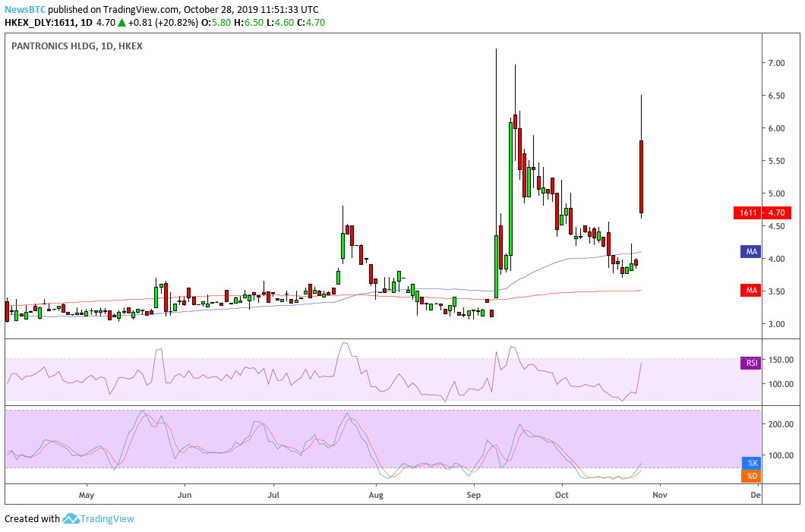Click the large red candle near November
This screenshot has height=532, width=805.
pos(642,176)
